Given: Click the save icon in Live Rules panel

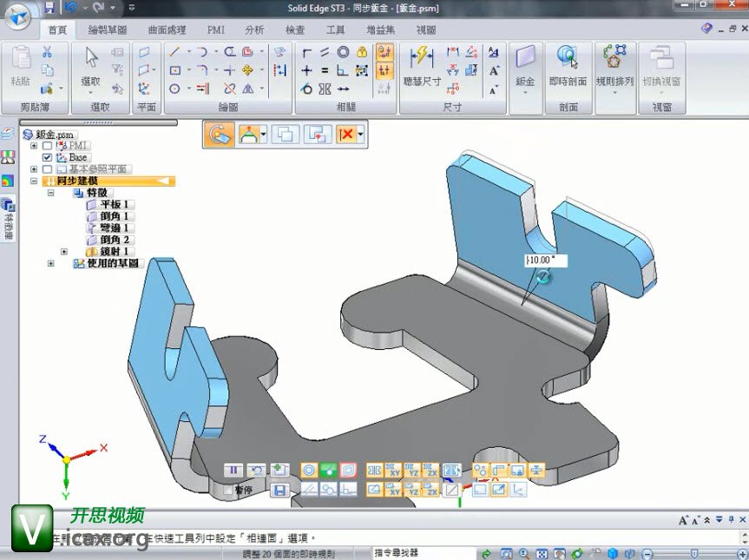Looking at the screenshot, I should pyautogui.click(x=279, y=491).
